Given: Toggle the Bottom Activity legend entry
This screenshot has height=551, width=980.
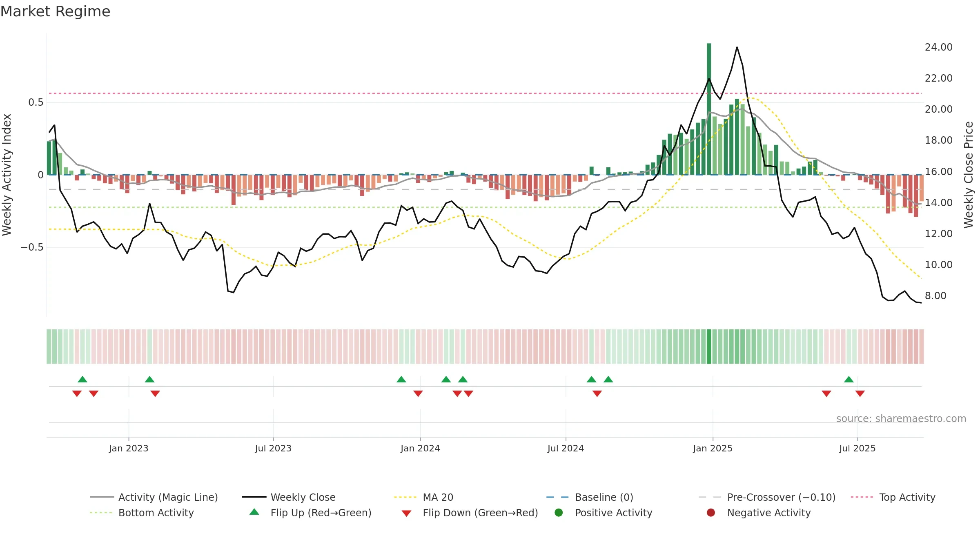Looking at the screenshot, I should (x=142, y=513).
